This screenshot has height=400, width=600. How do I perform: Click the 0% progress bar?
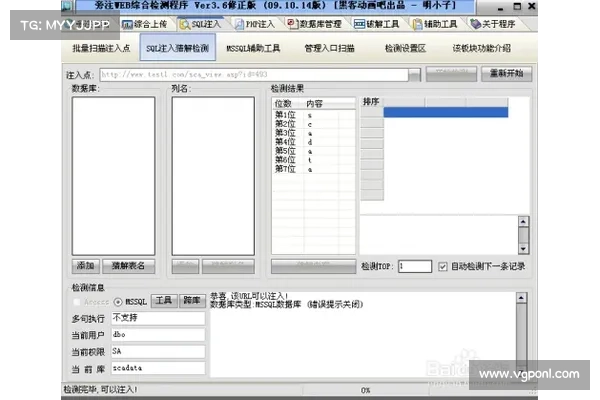pos(365,390)
